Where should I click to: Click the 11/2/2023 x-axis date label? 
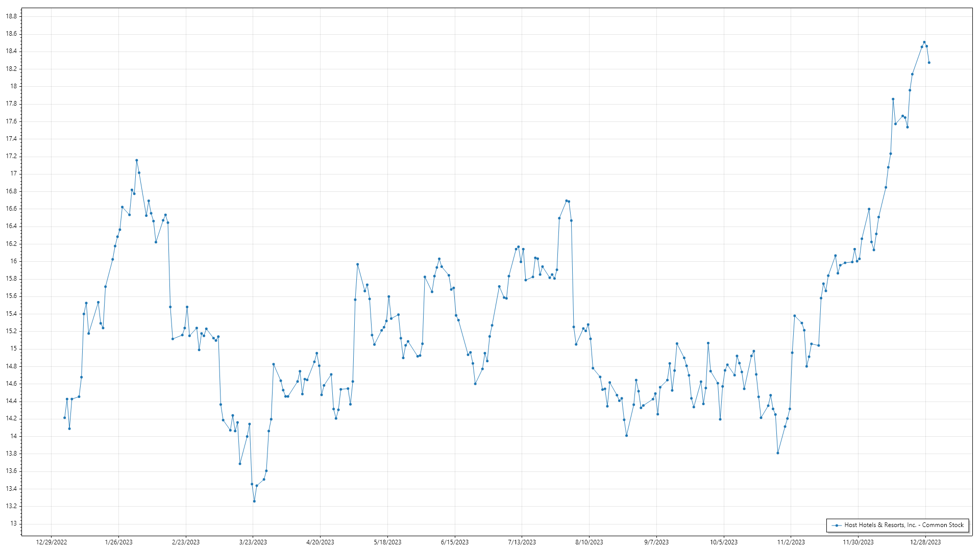click(x=791, y=542)
